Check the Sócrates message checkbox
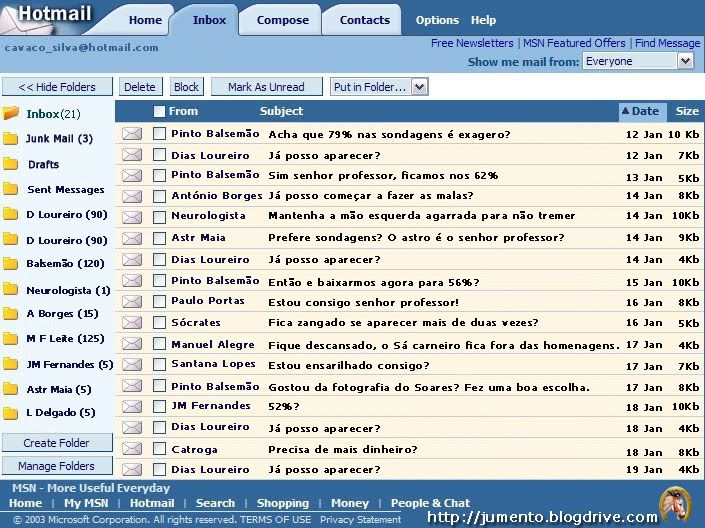Screen dimensions: 705x528 pos(159,323)
